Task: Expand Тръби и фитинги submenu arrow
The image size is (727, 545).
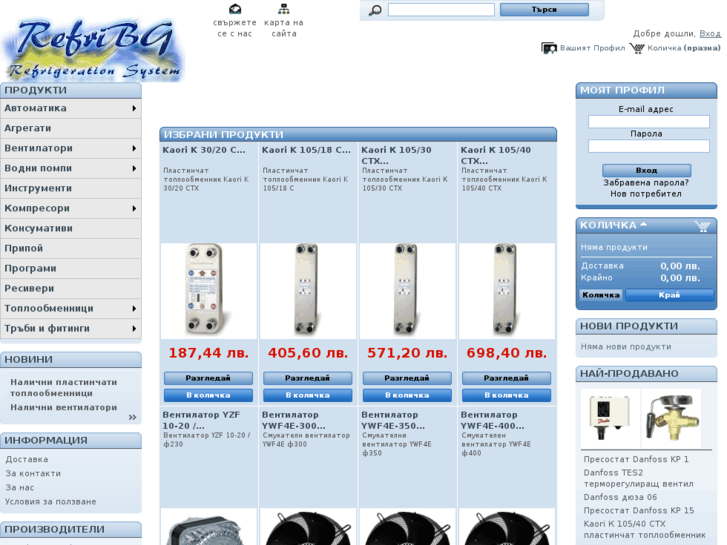Action: pos(134,328)
